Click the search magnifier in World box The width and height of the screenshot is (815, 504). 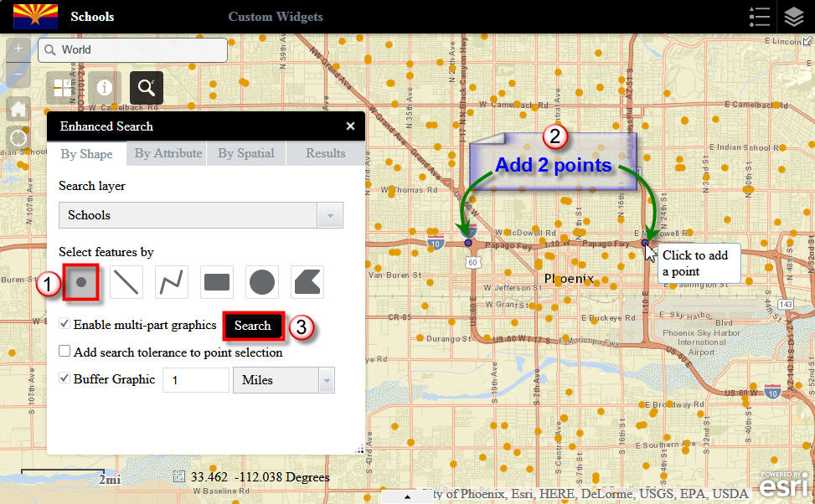click(x=50, y=50)
